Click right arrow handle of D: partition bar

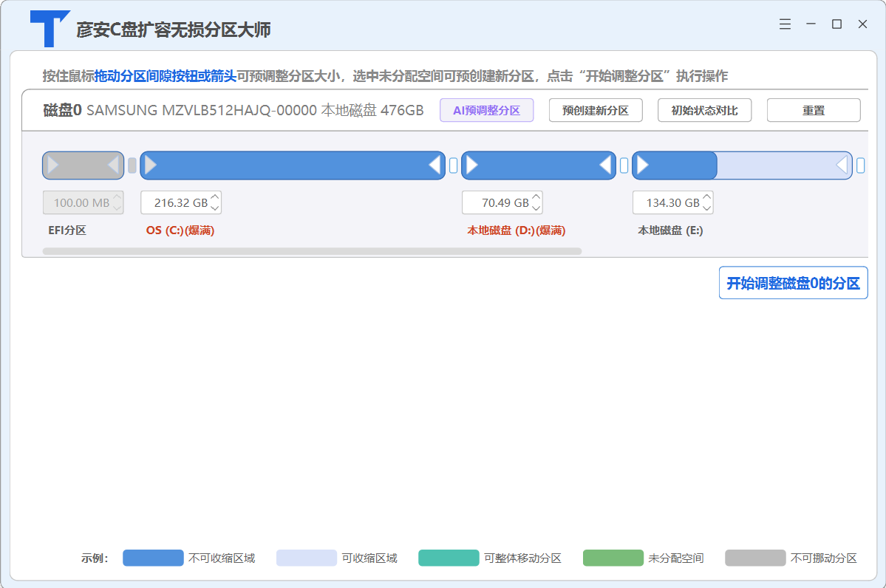pyautogui.click(x=605, y=165)
